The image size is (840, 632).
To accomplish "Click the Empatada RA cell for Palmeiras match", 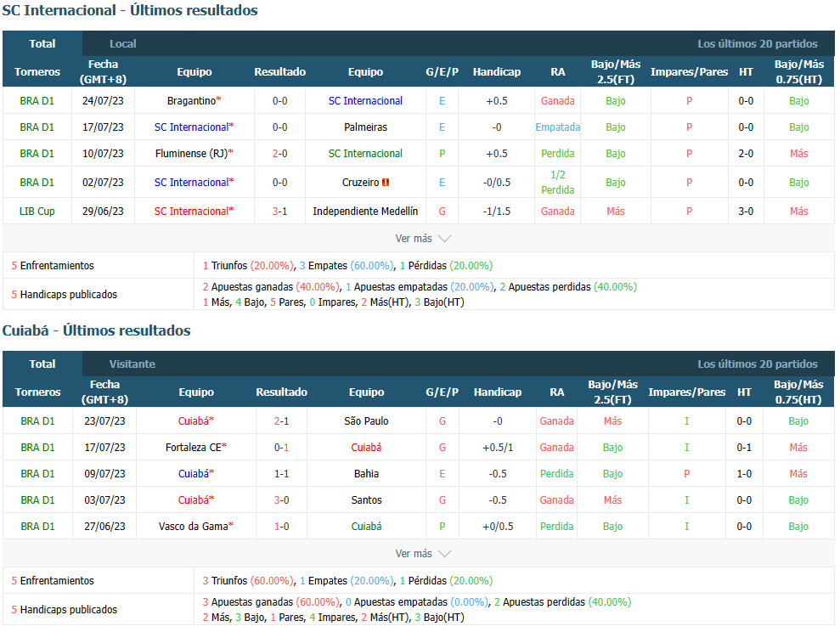I will [558, 127].
